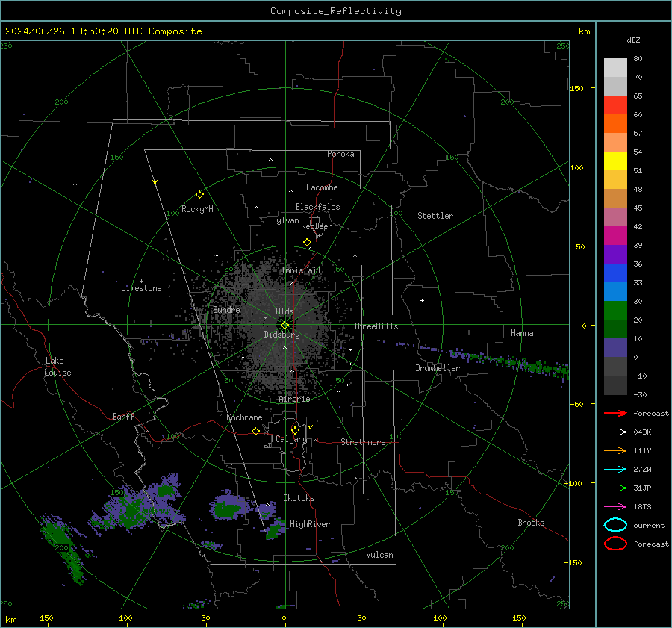Click the Composite_Reflectivity title
Screen dimensions: 672x628
pos(336,11)
